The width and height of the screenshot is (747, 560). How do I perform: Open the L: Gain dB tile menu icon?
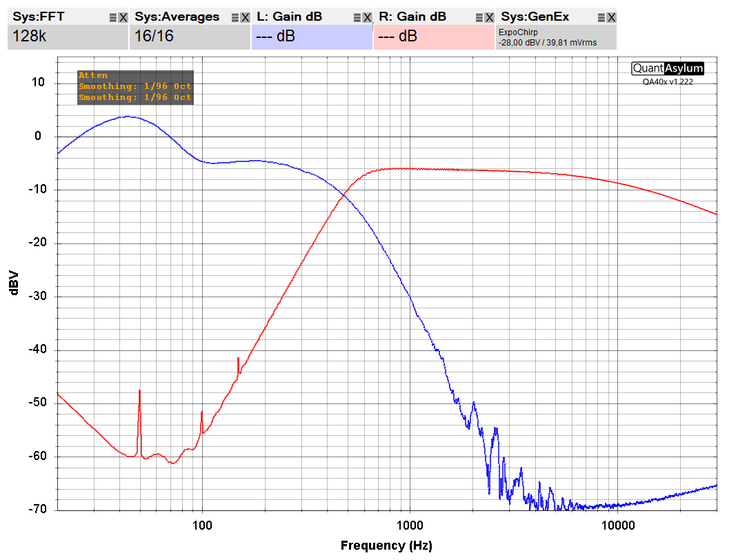(x=357, y=18)
